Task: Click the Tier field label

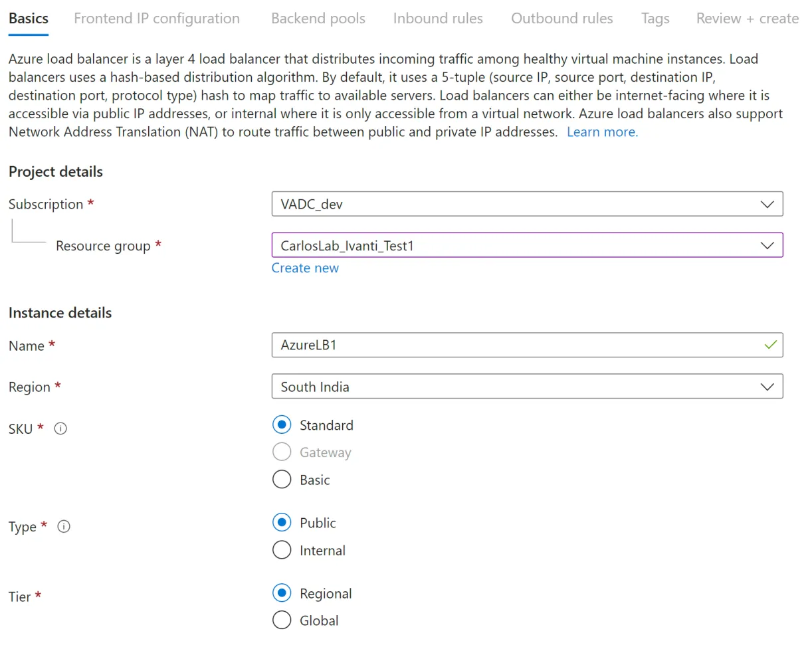Action: pyautogui.click(x=19, y=597)
